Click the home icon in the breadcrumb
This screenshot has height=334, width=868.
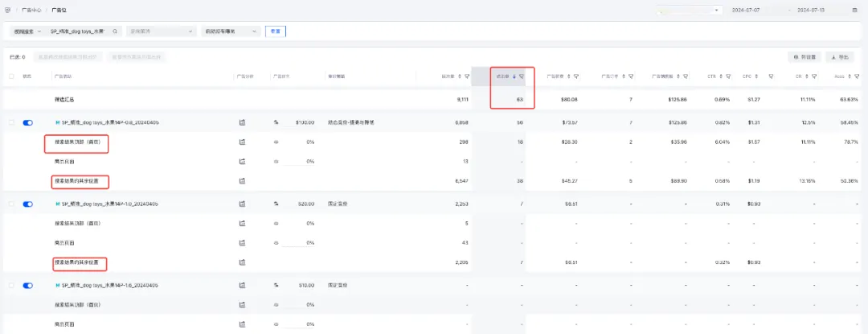[x=7, y=10]
